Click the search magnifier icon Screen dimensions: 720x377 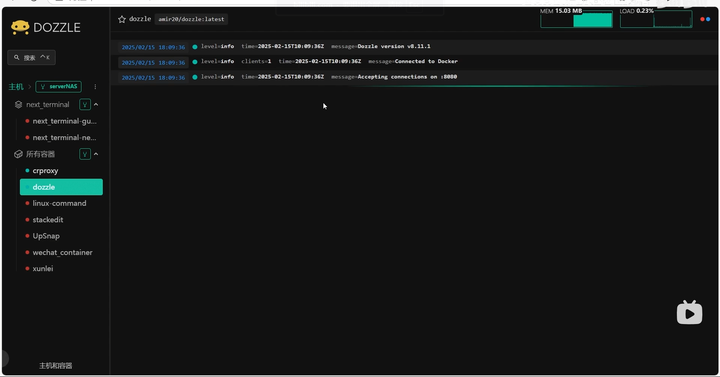17,57
